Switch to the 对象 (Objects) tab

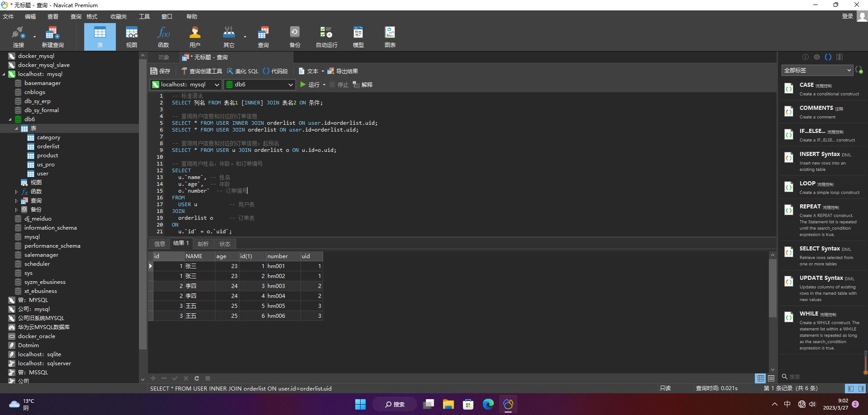point(163,57)
